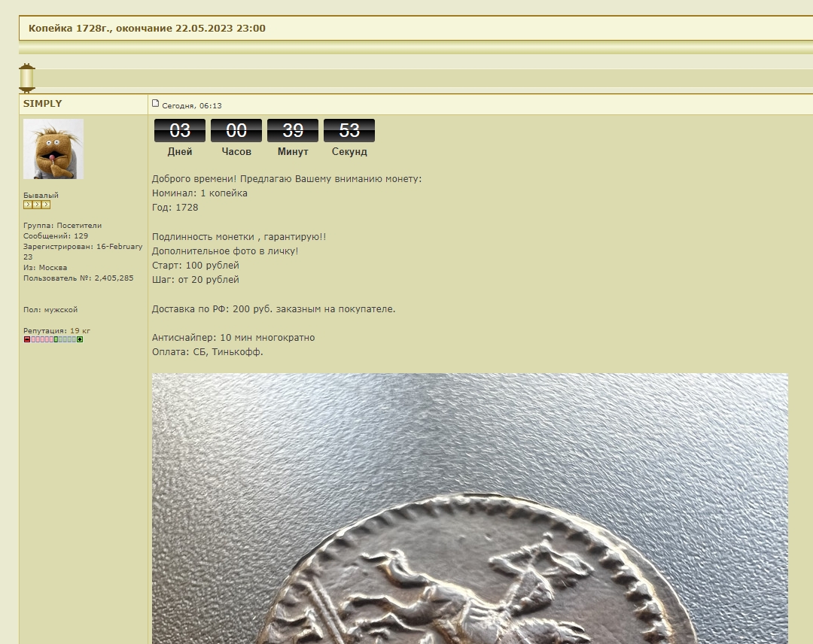Click the thread title Копейка 1728г.
Screen dimensions: 813x644
(x=147, y=29)
